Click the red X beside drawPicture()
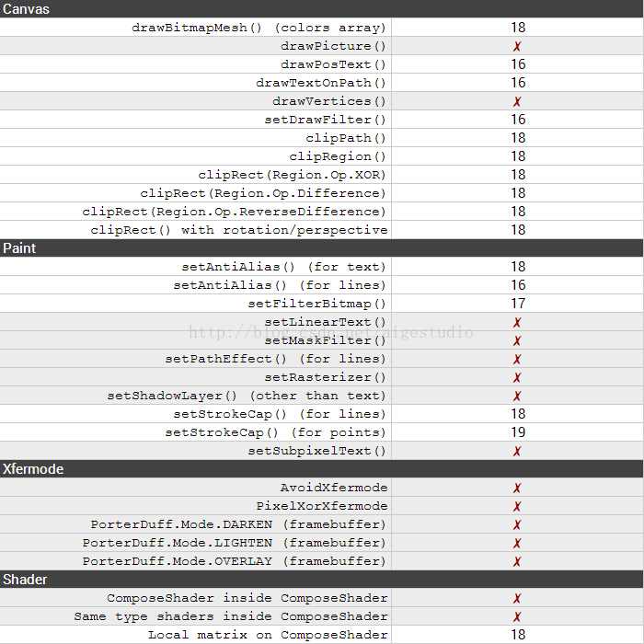This screenshot has width=644, height=644. click(x=517, y=46)
